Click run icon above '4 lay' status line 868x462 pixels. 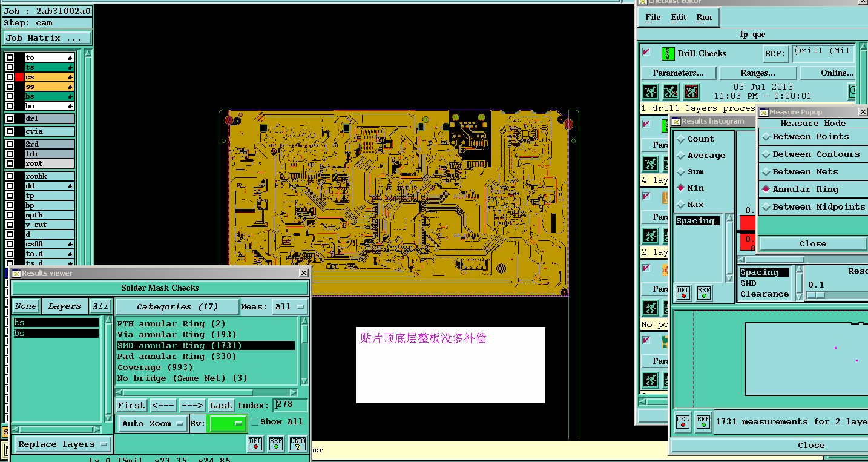[x=650, y=163]
